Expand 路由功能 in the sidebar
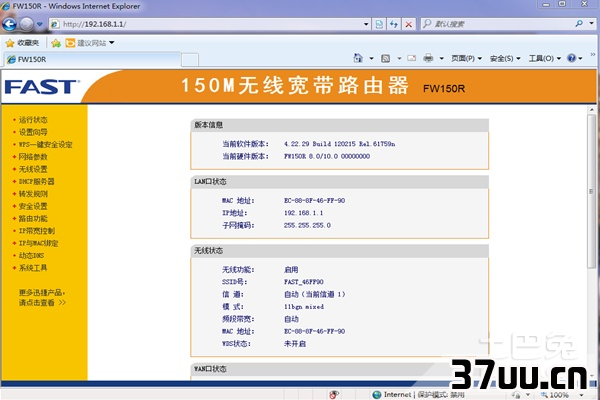This screenshot has width=600, height=400. click(33, 218)
